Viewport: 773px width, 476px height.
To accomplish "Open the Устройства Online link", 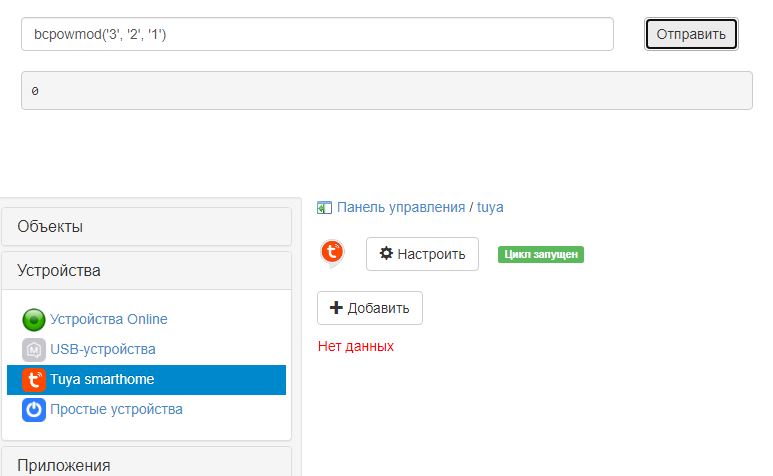I will click(x=109, y=320).
